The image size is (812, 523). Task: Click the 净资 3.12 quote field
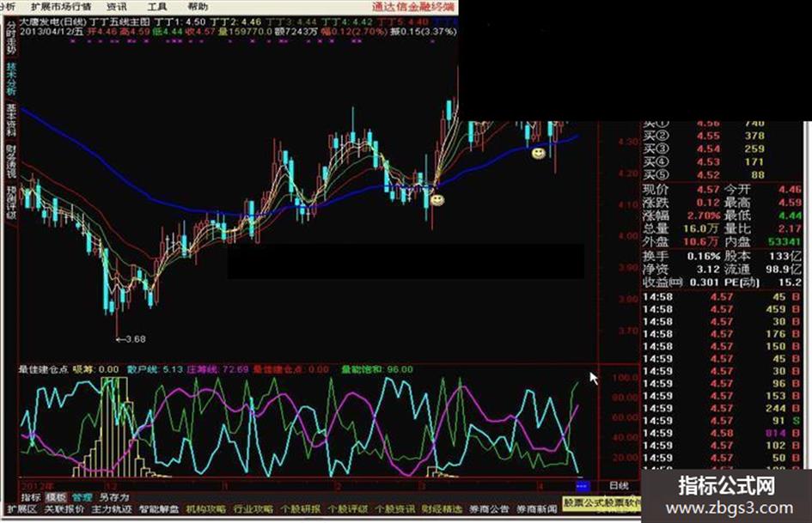click(x=681, y=270)
